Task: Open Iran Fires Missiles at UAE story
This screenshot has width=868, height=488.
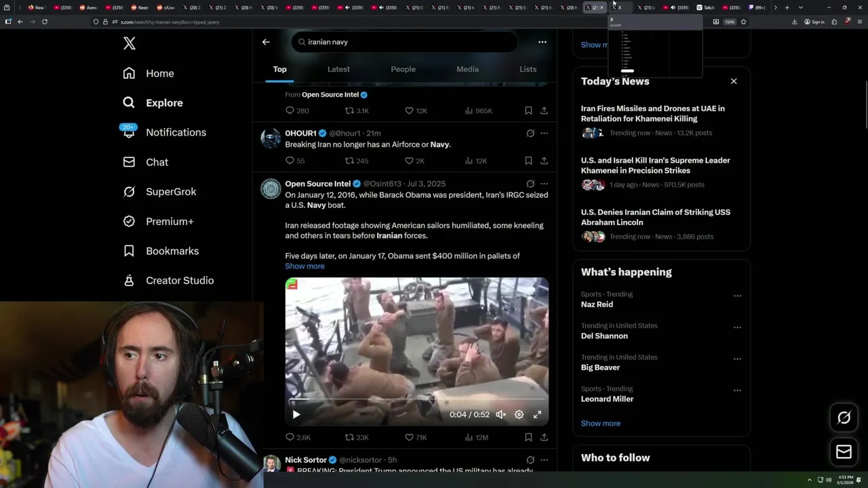Action: coord(661,121)
